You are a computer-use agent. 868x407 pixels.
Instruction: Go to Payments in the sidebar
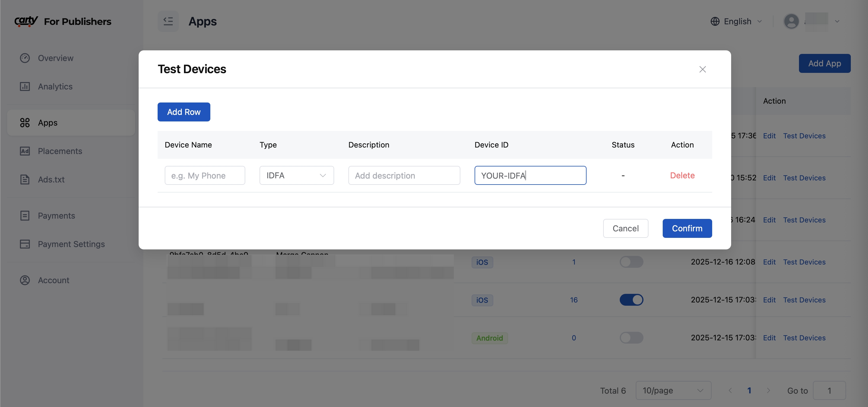[x=56, y=216]
